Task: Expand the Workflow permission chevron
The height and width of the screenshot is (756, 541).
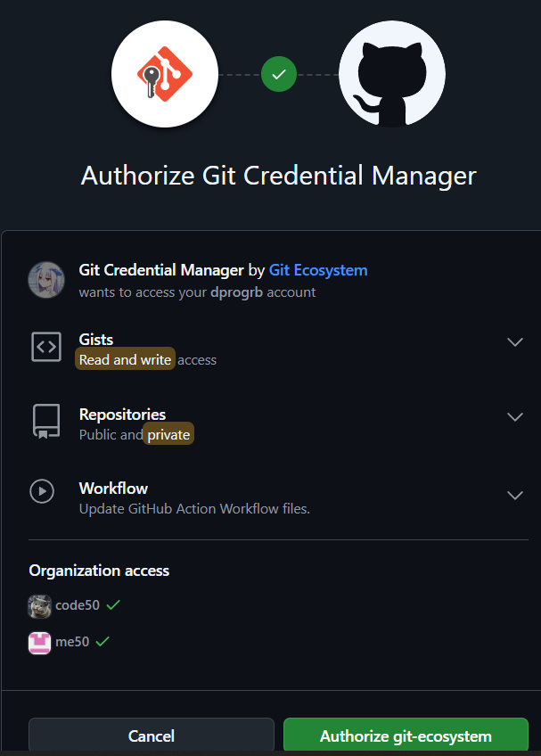Action: tap(515, 495)
